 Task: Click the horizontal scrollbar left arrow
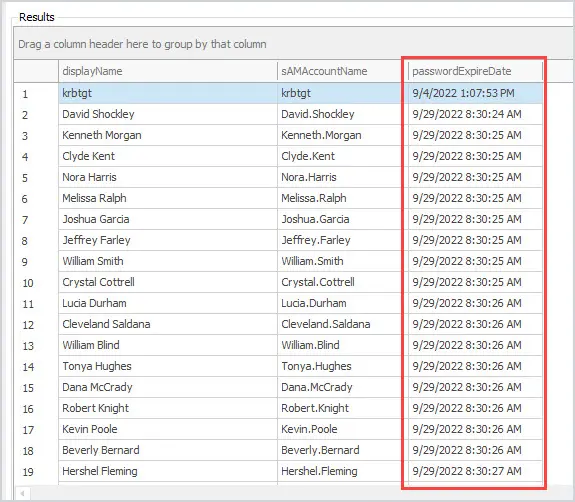point(23,493)
